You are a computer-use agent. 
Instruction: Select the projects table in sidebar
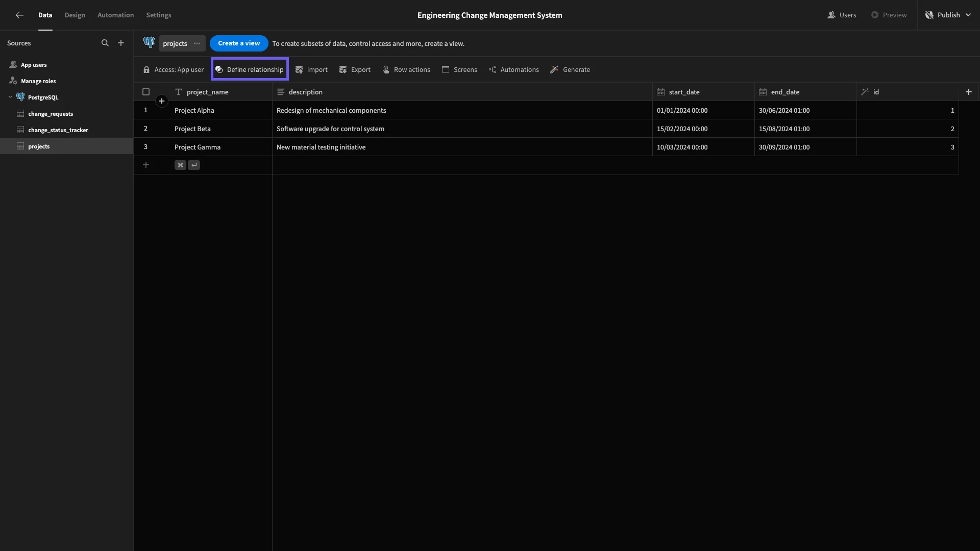click(x=66, y=146)
